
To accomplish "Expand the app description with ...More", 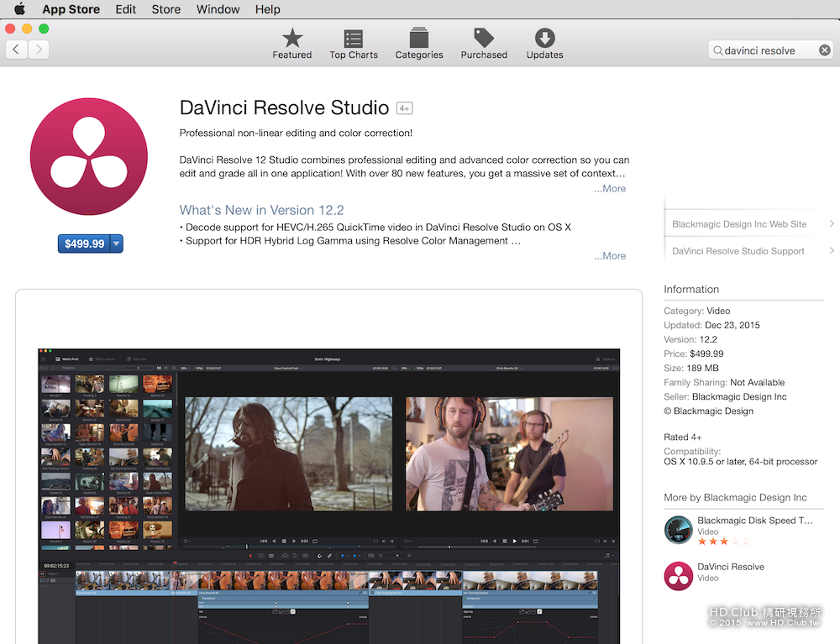I will click(x=610, y=188).
